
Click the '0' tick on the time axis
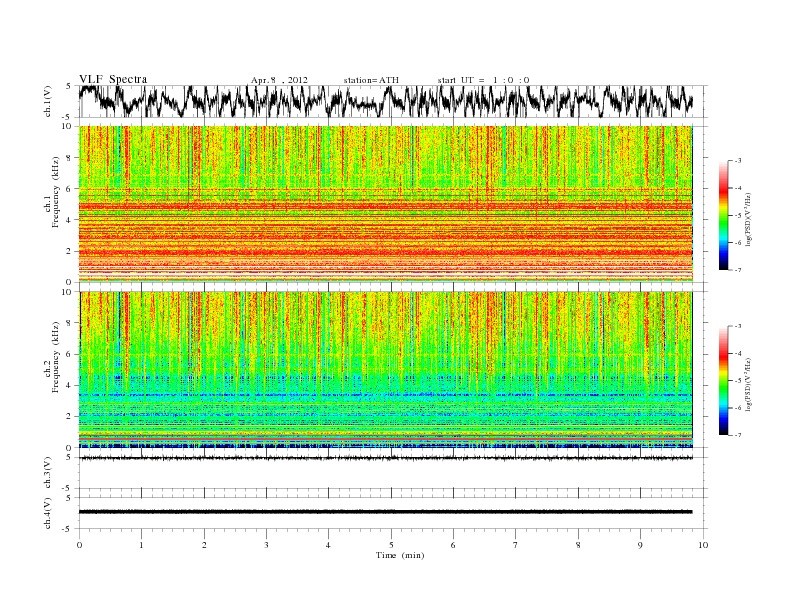[79, 545]
